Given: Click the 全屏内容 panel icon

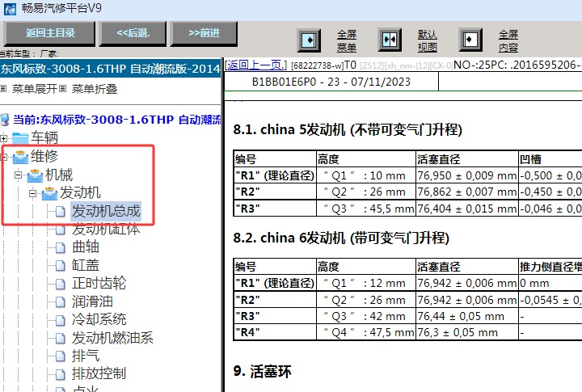Looking at the screenshot, I should coord(470,40).
